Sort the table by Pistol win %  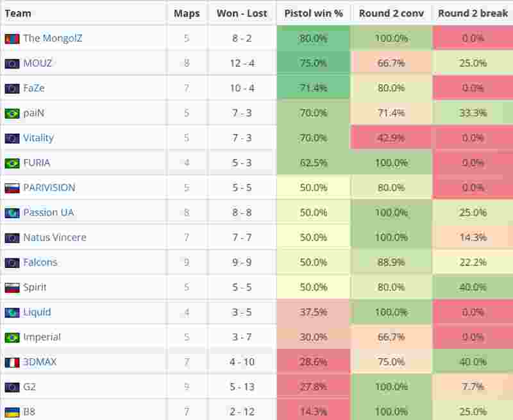tap(314, 13)
